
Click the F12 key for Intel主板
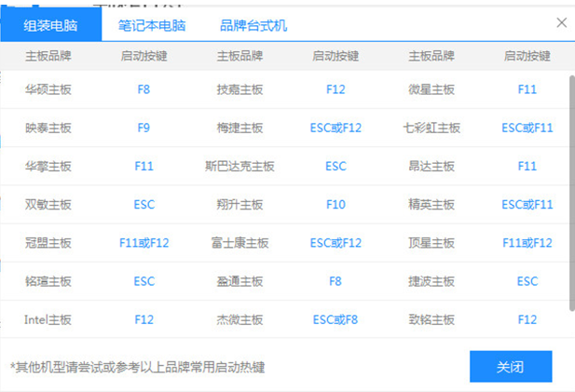click(144, 319)
